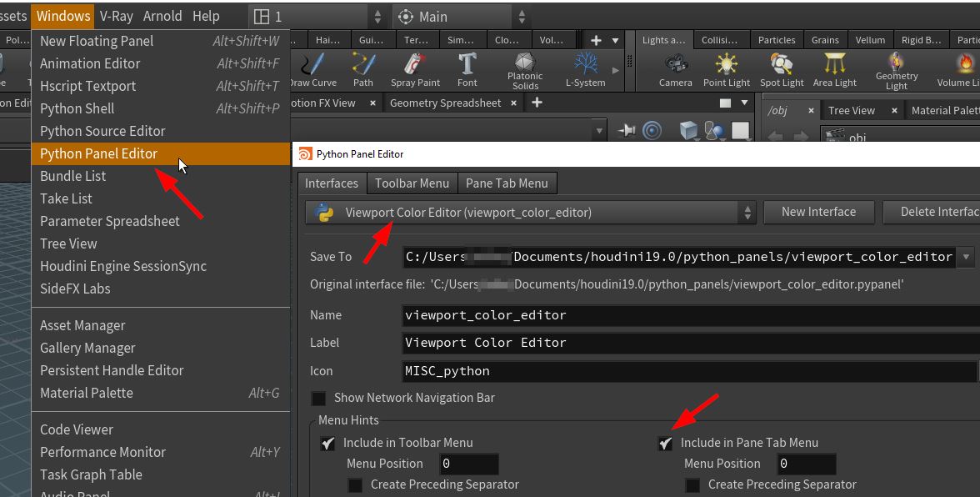Click the Python logo icon of interface
Image resolution: width=980 pixels, height=497 pixels.
pos(323,213)
